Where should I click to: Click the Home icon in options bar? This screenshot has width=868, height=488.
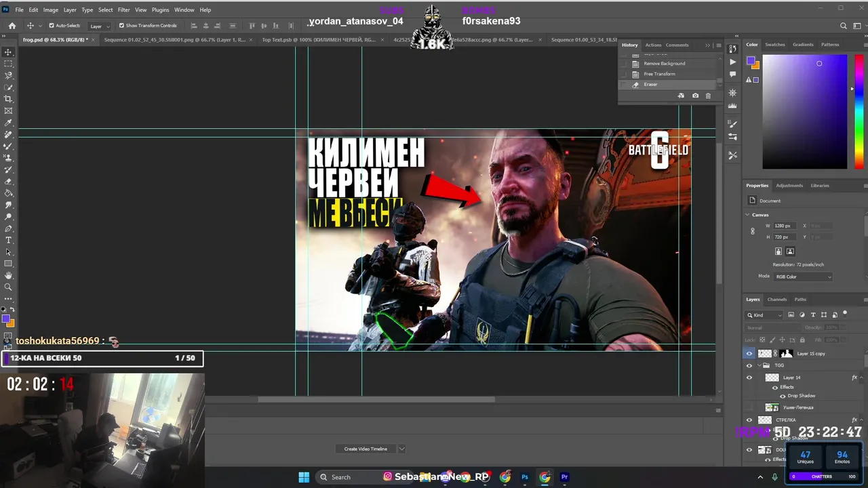coord(12,26)
